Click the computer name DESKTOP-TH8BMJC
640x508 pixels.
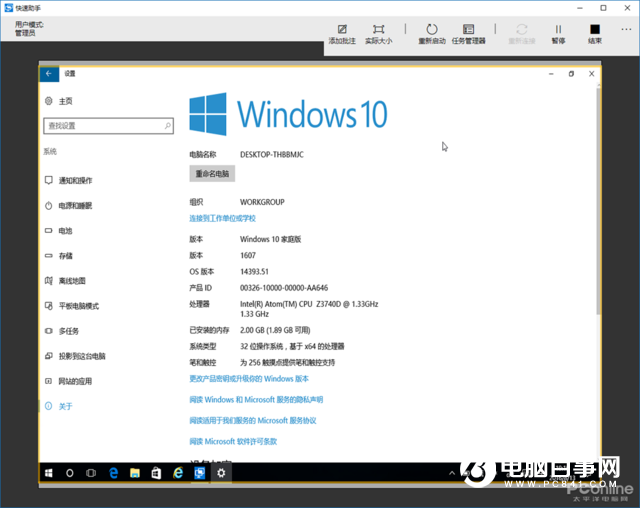pyautogui.click(x=272, y=155)
